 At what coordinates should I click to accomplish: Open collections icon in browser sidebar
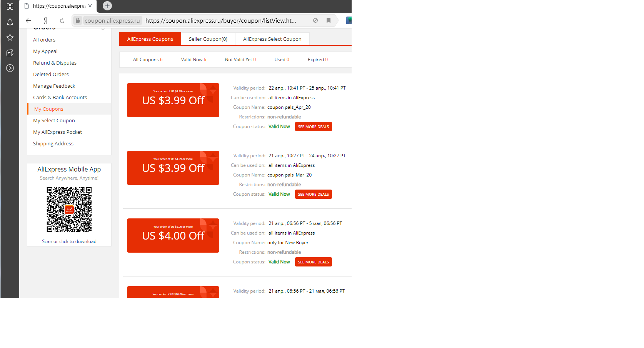tap(10, 53)
